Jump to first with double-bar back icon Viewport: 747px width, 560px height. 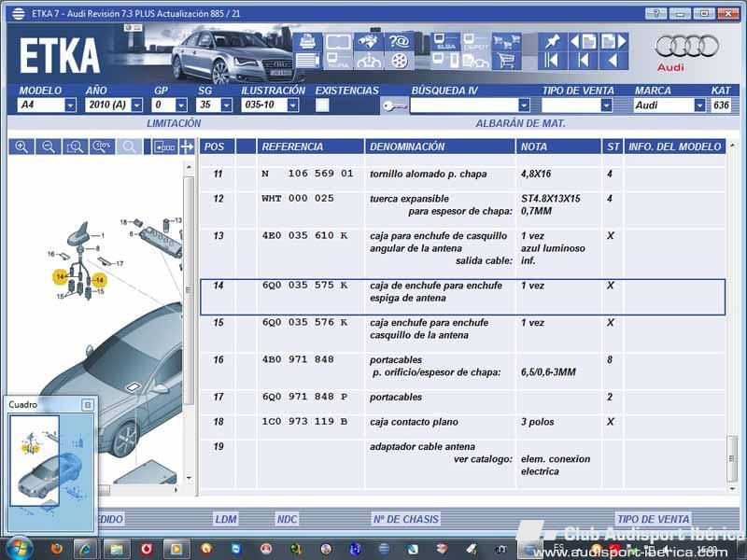coord(552,61)
